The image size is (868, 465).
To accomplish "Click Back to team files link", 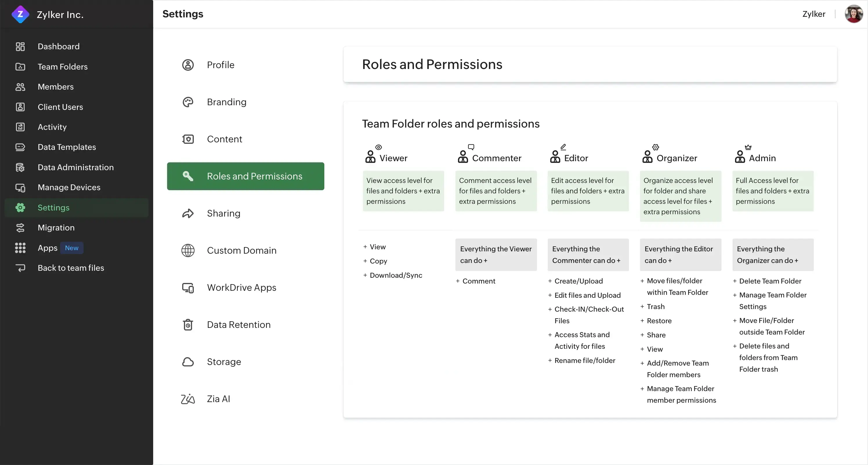I will pyautogui.click(x=71, y=268).
